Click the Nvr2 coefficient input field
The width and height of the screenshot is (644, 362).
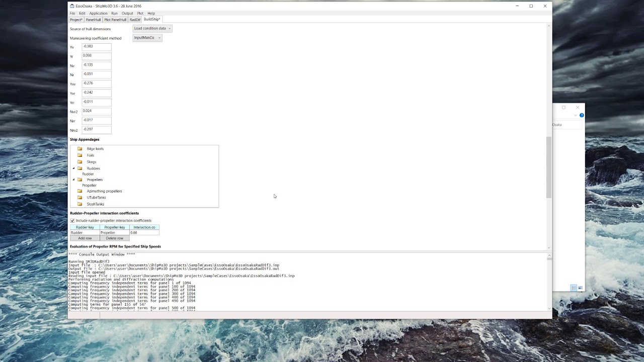point(97,111)
